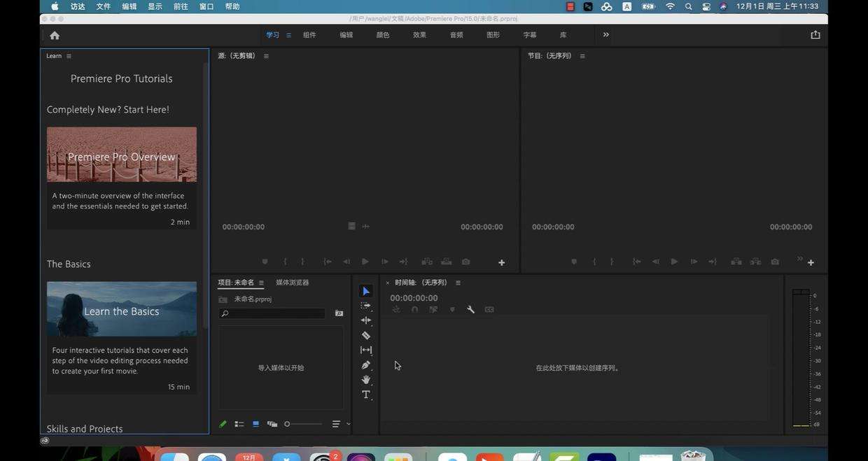868x461 pixels.
Task: Open the project panel sort options chevron
Action: (348, 423)
